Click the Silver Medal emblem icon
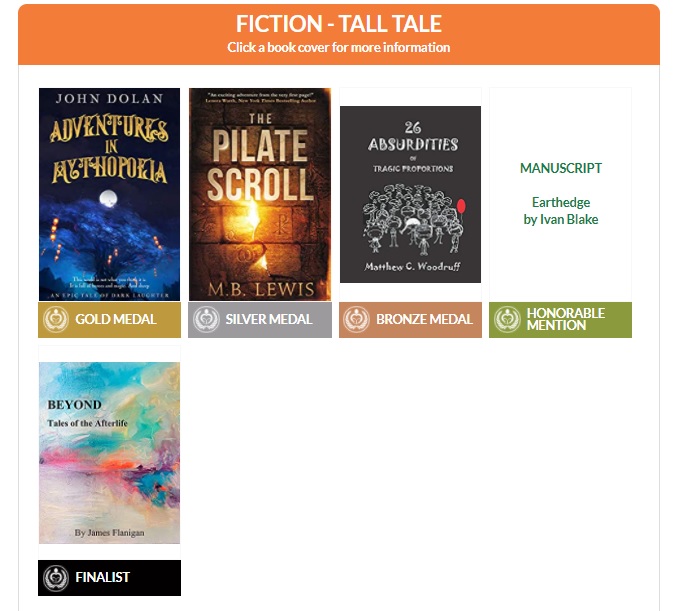The height and width of the screenshot is (611, 677). point(206,320)
